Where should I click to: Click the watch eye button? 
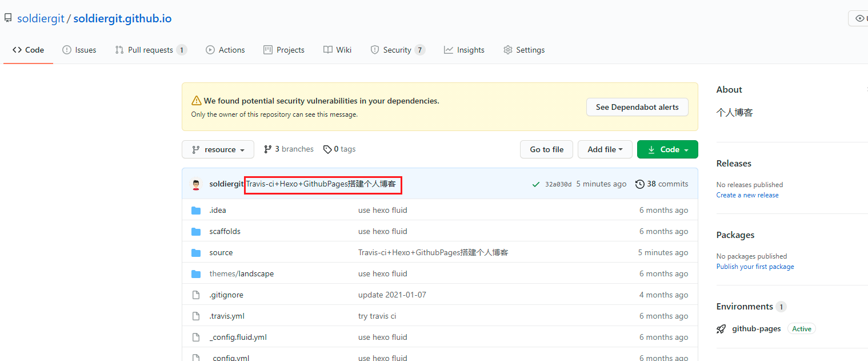[859, 18]
